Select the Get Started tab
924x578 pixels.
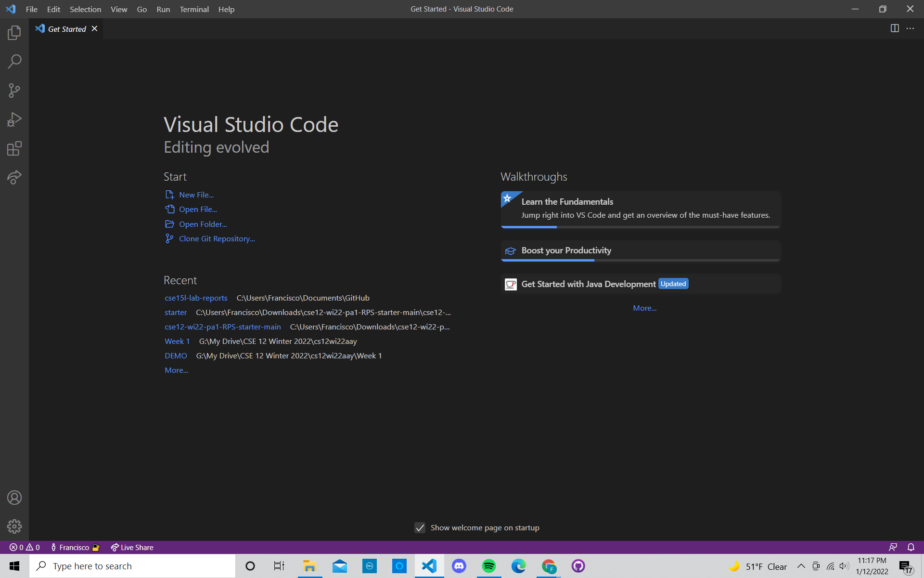point(66,29)
